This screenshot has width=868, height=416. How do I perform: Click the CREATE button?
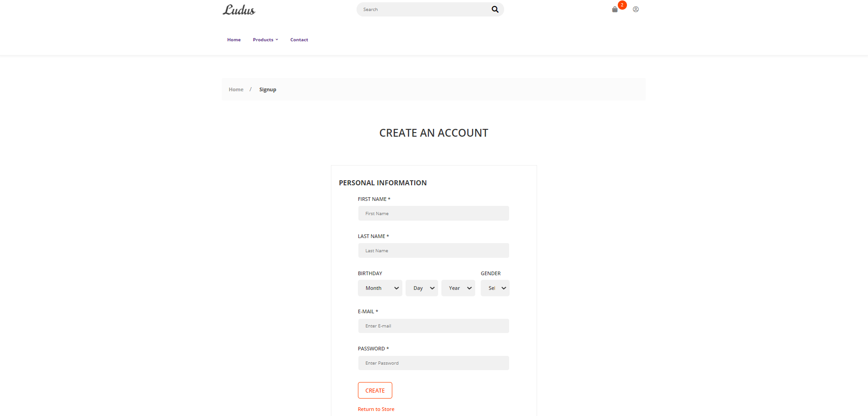(x=375, y=390)
